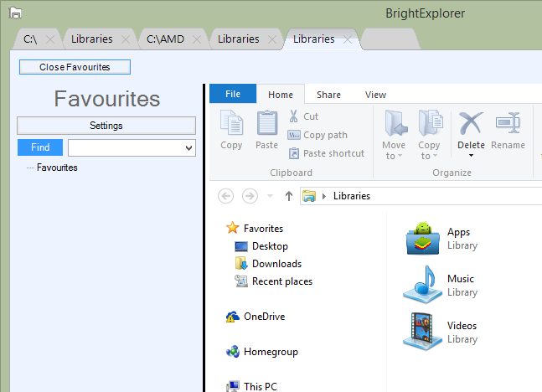This screenshot has height=392, width=542.
Task: Open OneDrive in navigation pane
Action: coord(256,317)
